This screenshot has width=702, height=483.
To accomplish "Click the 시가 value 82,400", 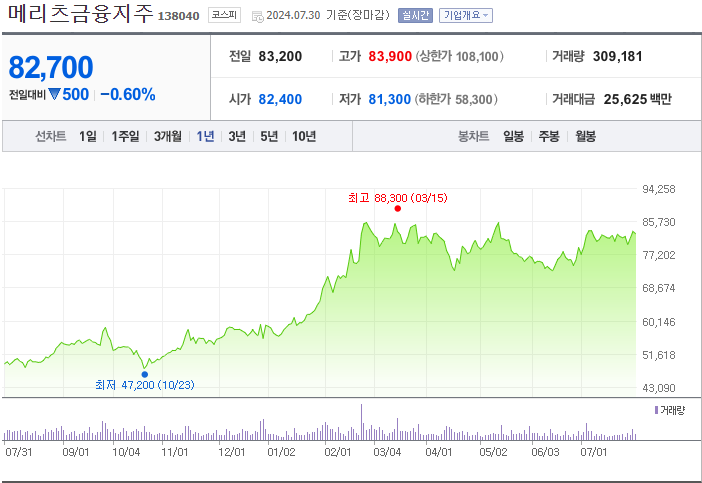I will pyautogui.click(x=280, y=99).
